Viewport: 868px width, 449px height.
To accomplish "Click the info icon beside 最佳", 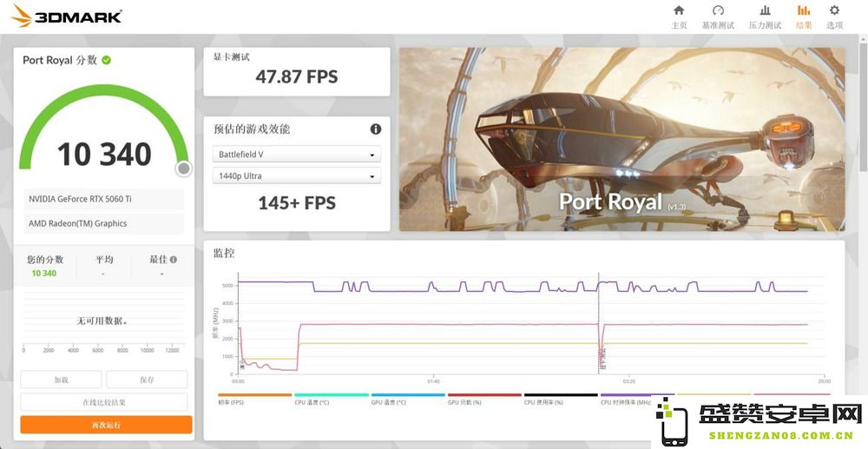I will [174, 259].
